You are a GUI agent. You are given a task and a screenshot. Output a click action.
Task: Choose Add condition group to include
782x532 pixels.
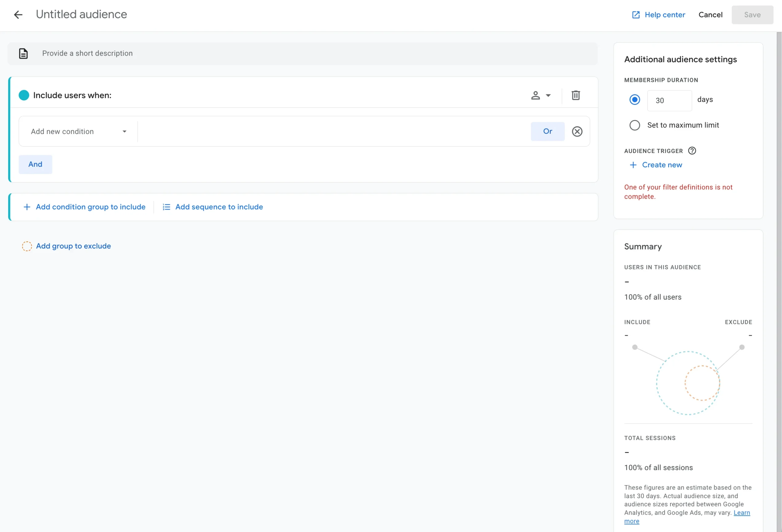point(90,207)
